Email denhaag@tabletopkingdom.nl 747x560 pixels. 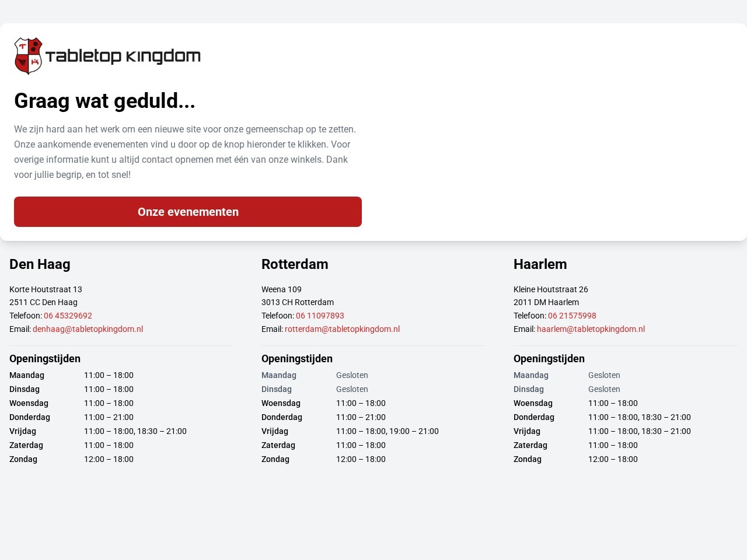click(x=88, y=329)
